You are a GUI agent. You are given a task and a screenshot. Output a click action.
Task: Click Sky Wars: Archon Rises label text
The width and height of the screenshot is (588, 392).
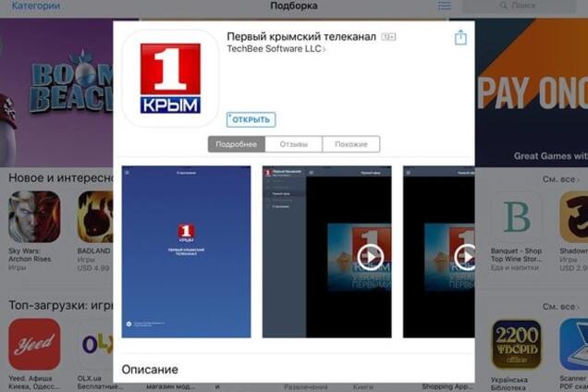(30, 254)
